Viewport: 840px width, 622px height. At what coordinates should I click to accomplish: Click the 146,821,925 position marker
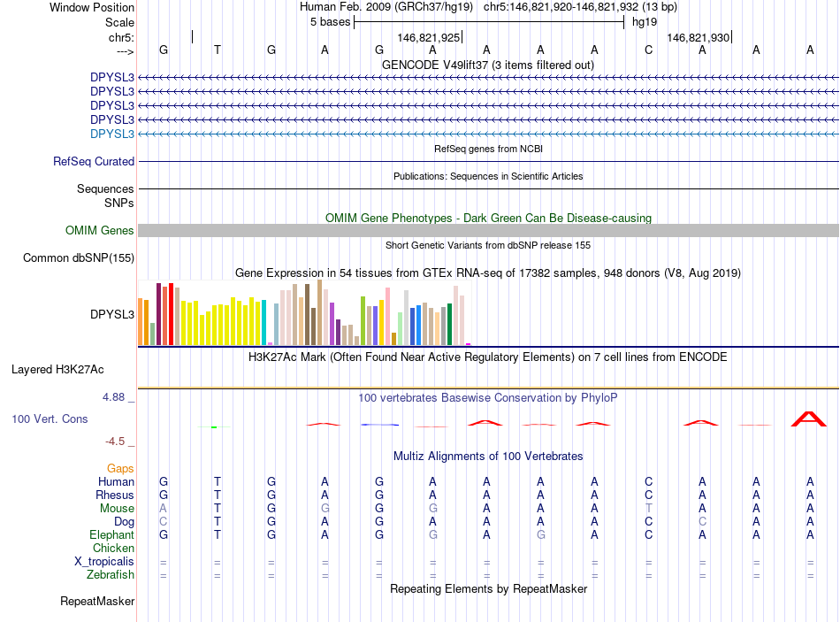(x=429, y=37)
